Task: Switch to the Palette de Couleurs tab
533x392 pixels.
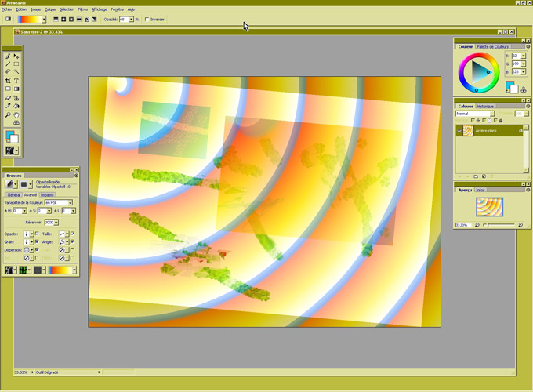Action: [x=492, y=47]
